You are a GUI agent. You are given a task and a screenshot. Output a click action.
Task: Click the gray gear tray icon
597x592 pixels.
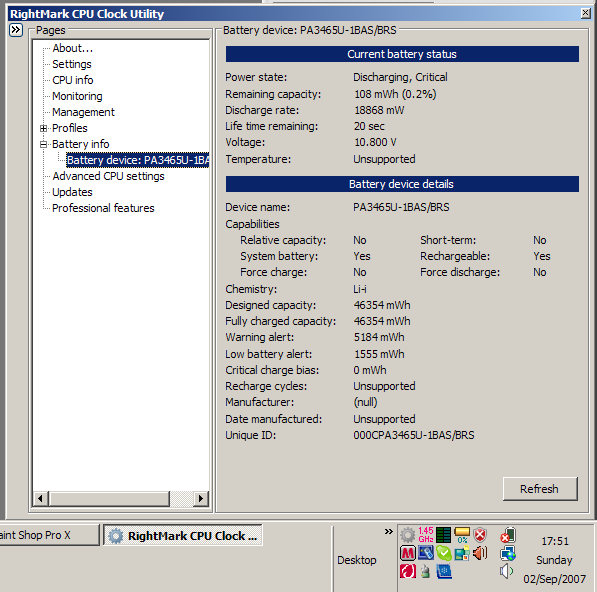tap(407, 535)
